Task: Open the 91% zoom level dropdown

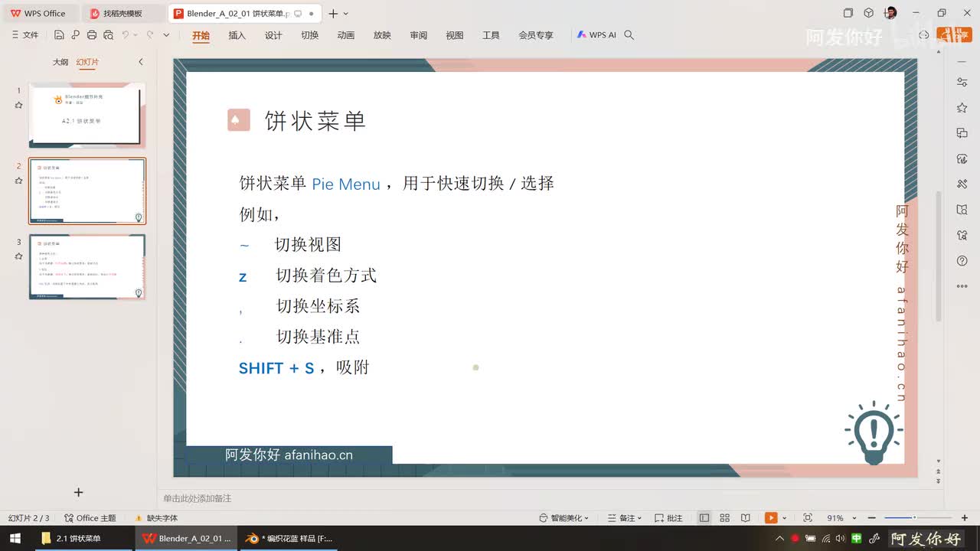Action: tap(841, 518)
